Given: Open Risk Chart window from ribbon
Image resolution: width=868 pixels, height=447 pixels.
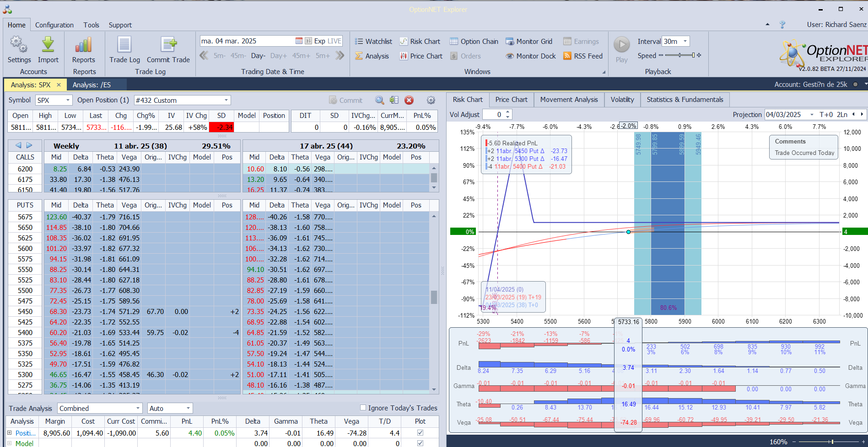Looking at the screenshot, I should [x=420, y=41].
